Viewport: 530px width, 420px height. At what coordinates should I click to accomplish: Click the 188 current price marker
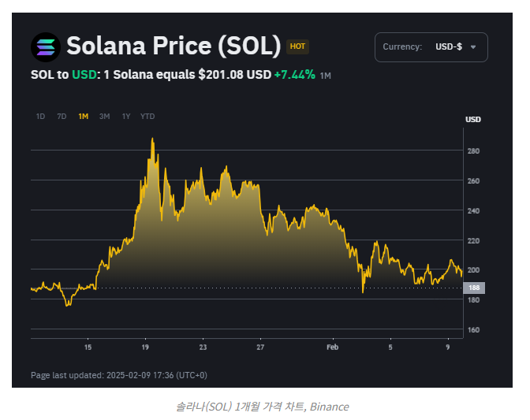tap(474, 288)
